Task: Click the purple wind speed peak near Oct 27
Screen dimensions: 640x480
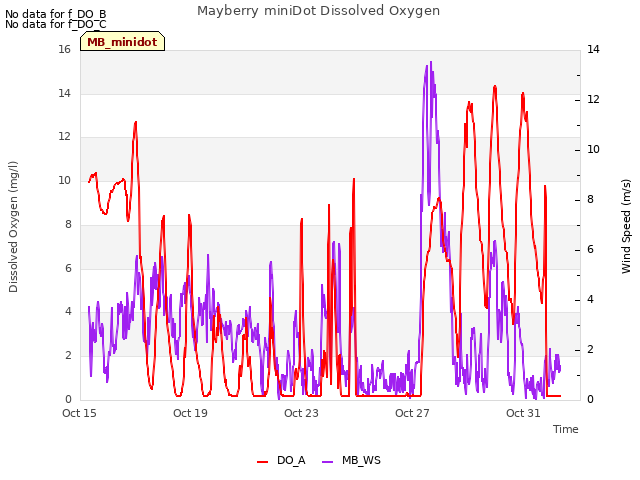Action: point(431,62)
